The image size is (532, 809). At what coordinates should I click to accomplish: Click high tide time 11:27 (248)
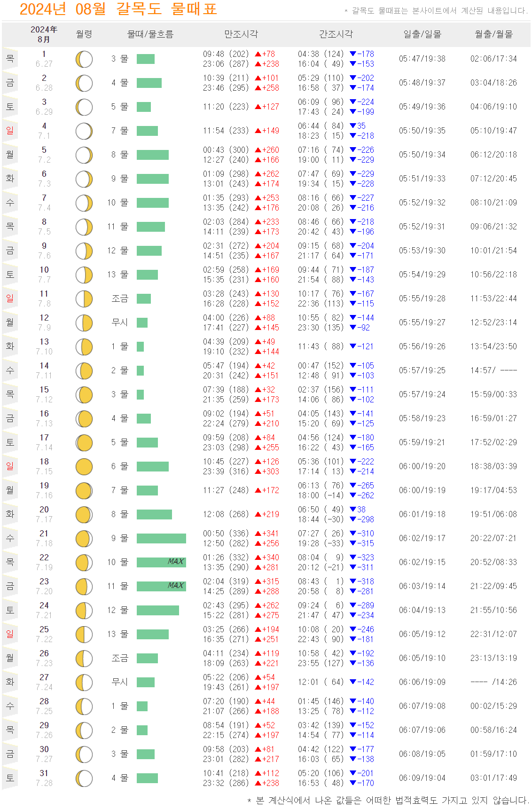point(226,490)
